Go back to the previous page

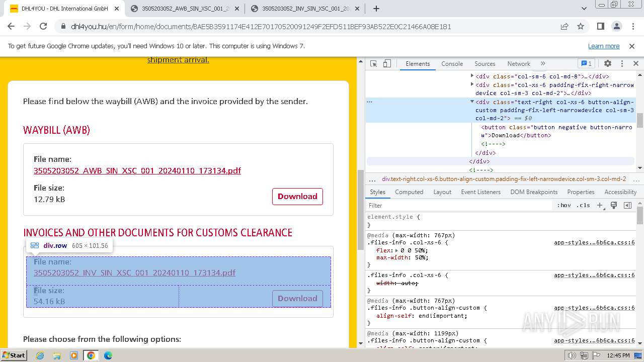click(12, 27)
